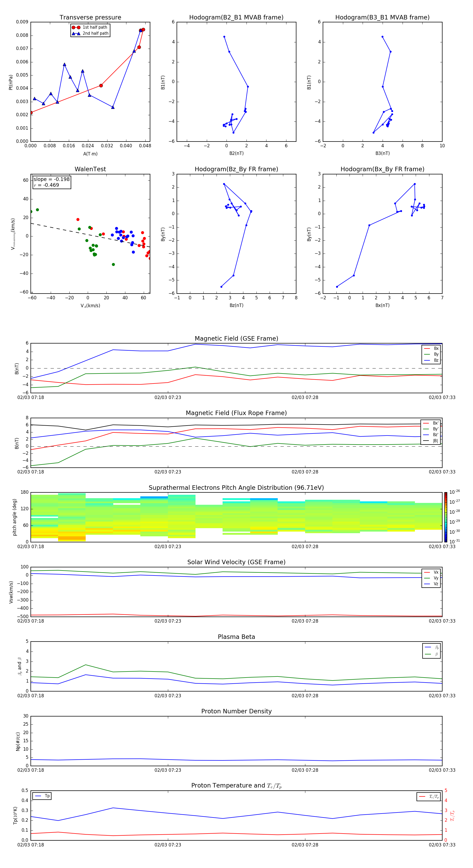Image resolution: width=473 pixels, height=868 pixels.
Task: Click the "V_remaining(km/s)" y-axis label
Action: (13, 234)
